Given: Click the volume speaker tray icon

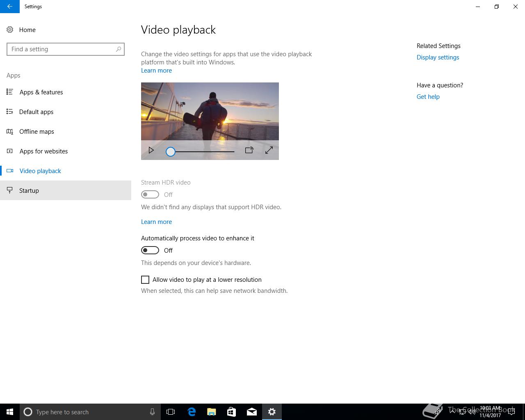Looking at the screenshot, I should (x=472, y=412).
